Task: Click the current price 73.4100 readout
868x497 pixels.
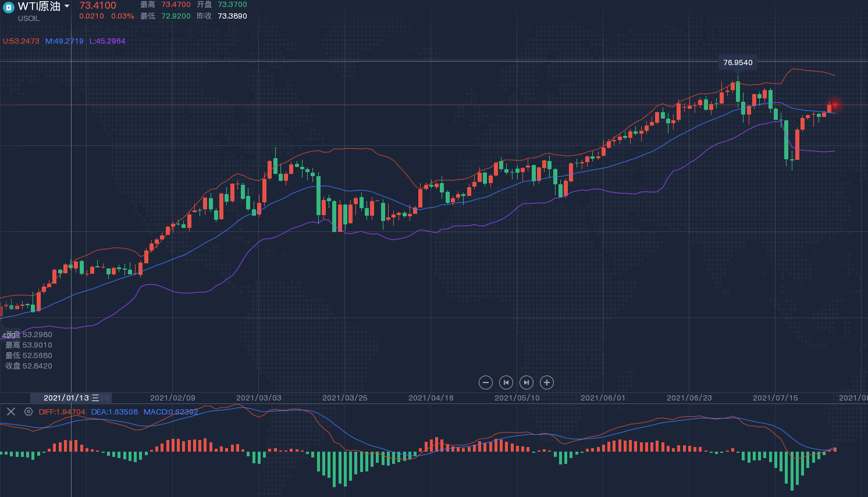Action: point(98,6)
